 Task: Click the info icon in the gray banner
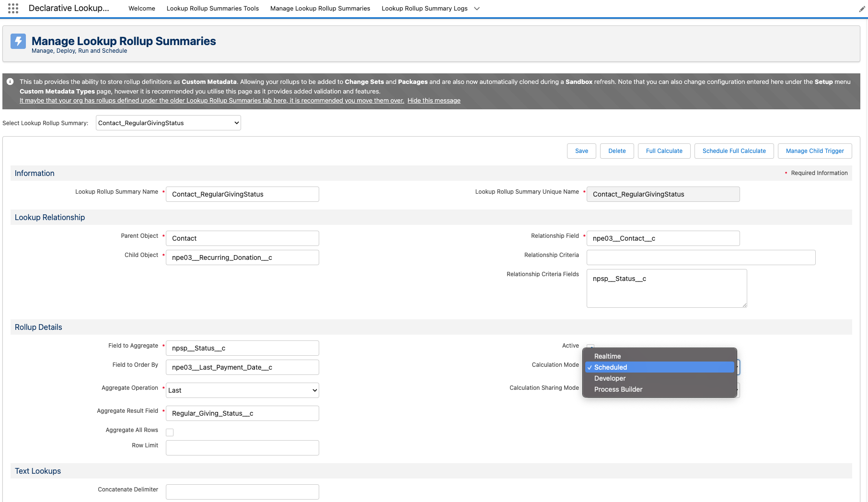[10, 82]
